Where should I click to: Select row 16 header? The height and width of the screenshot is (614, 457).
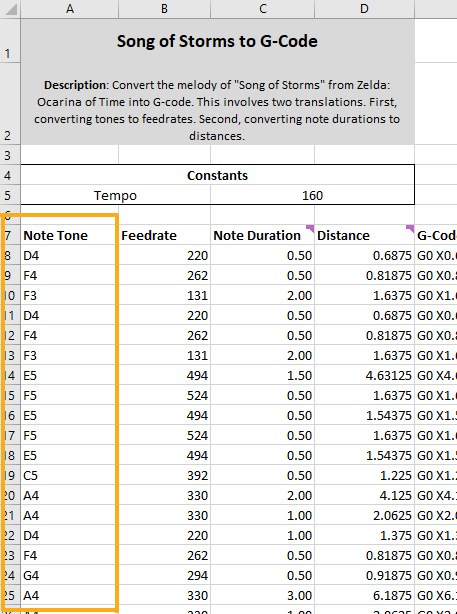point(10,415)
